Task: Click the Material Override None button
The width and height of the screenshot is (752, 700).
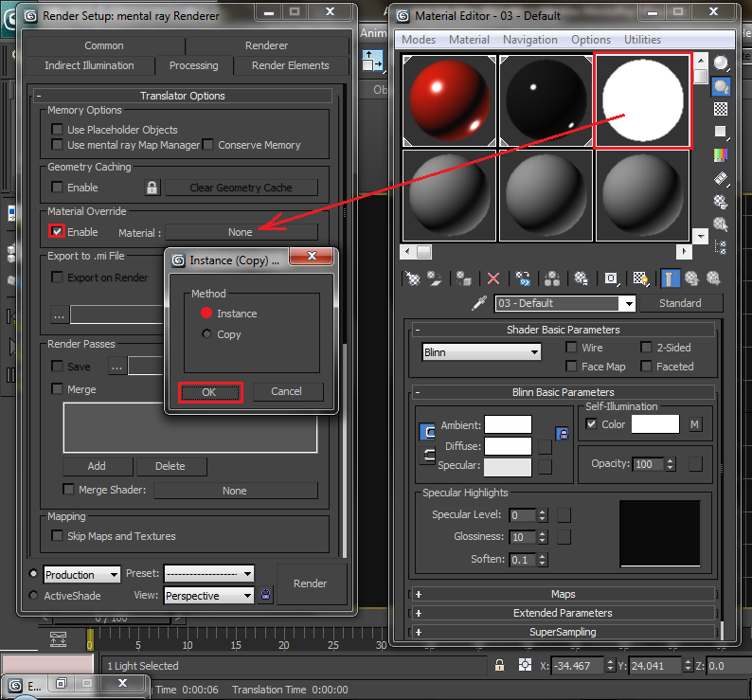Action: point(242,232)
